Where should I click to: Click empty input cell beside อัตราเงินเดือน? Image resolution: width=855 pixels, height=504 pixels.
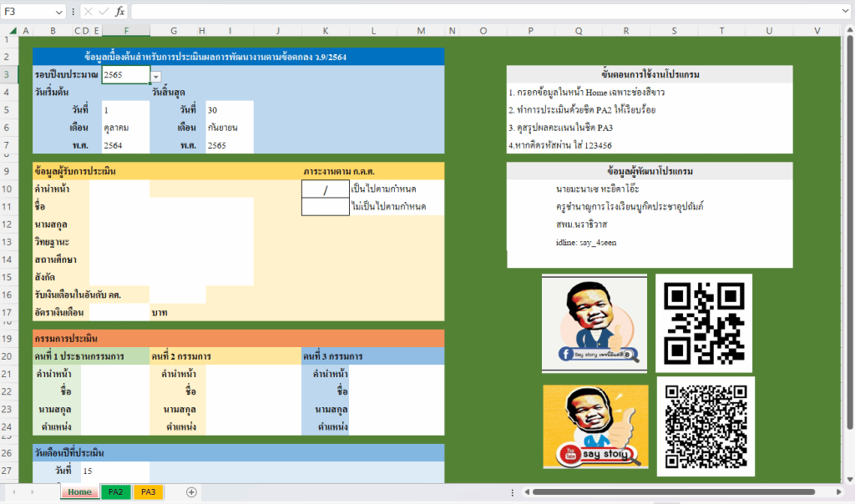click(119, 313)
